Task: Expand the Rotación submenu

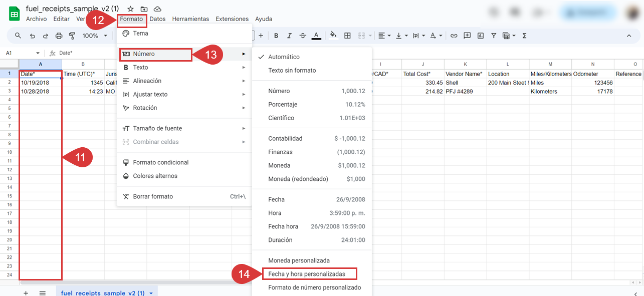Action: (184, 108)
